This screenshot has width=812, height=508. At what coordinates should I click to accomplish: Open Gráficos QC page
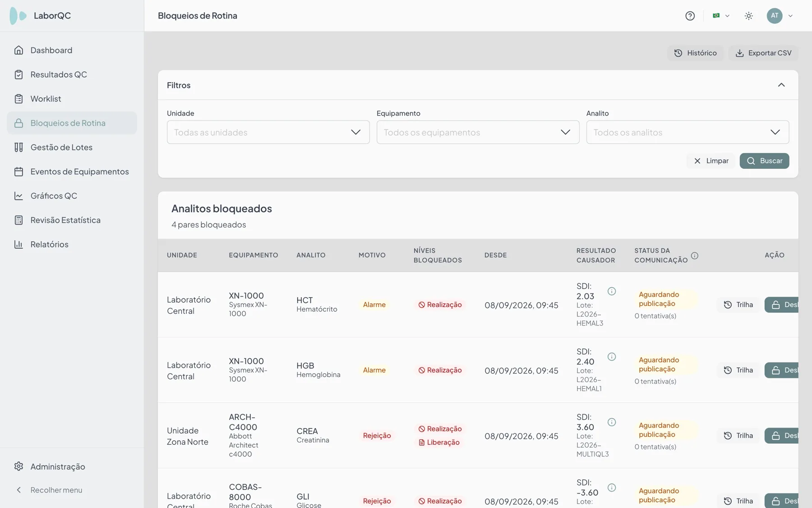coord(72,196)
